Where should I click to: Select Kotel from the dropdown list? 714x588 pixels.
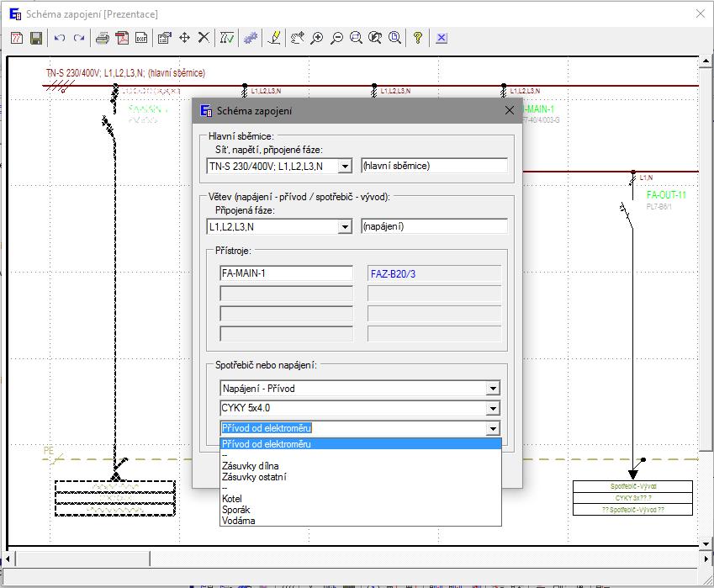pyautogui.click(x=361, y=499)
